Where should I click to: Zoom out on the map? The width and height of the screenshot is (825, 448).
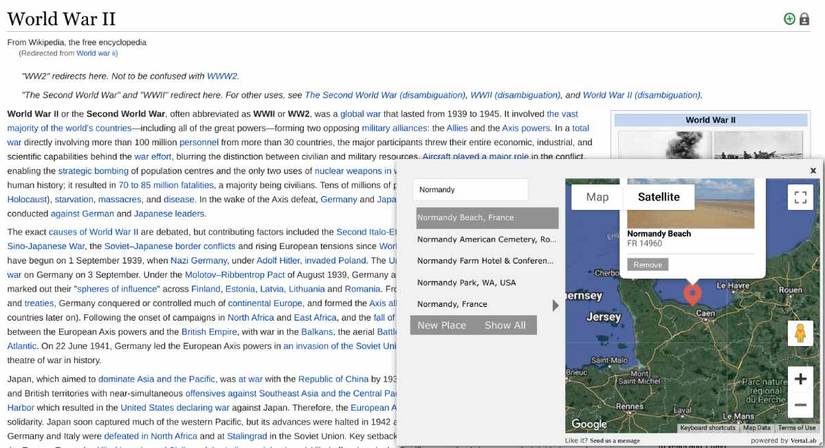[x=800, y=405]
